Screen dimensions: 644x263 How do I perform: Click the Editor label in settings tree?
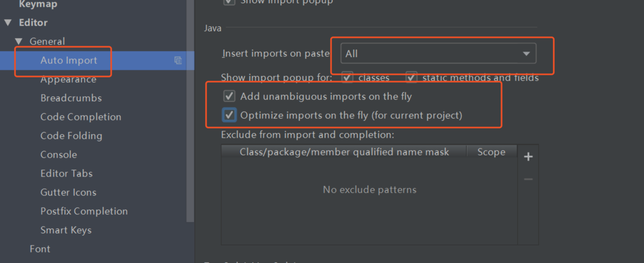(33, 23)
